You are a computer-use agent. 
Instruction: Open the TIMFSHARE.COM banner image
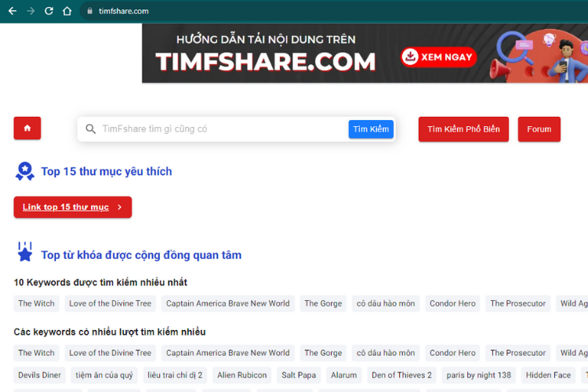[365, 53]
